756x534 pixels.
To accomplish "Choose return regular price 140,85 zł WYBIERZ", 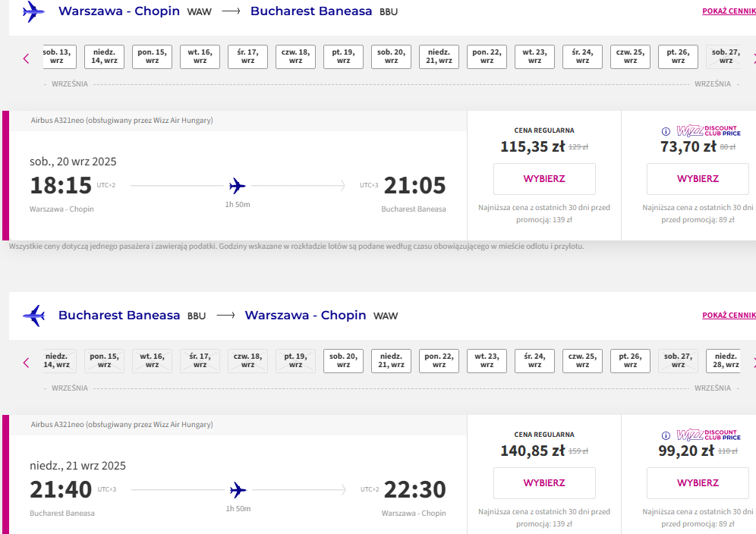I will pos(544,483).
